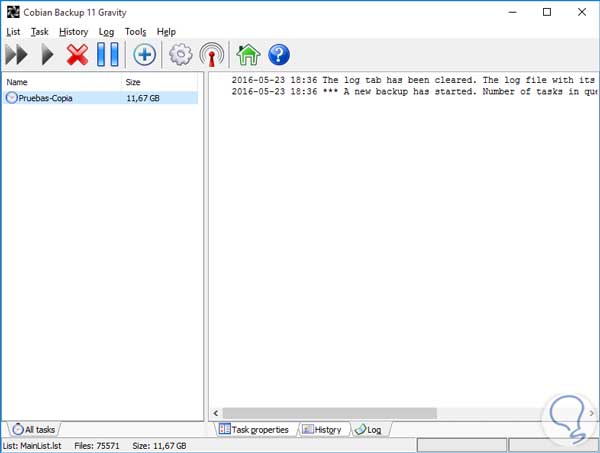Click the first progress bar in status bar

pyautogui.click(x=461, y=446)
